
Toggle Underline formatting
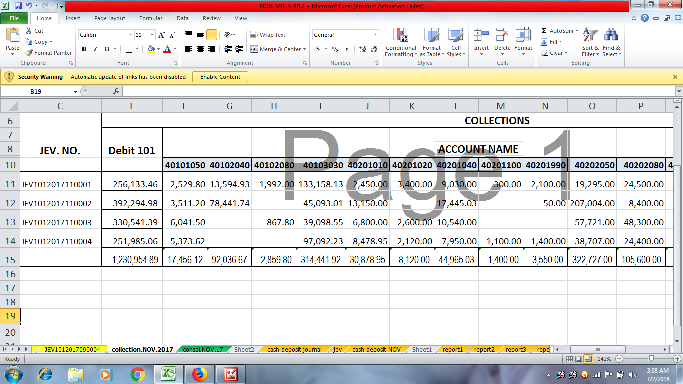pos(107,49)
